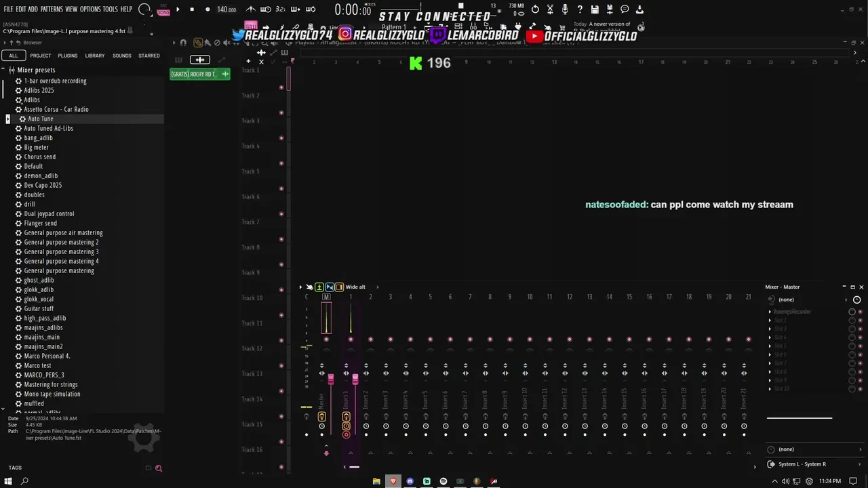Screen dimensions: 868x488
Task: Open the OPTIONS menu
Action: tap(90, 9)
